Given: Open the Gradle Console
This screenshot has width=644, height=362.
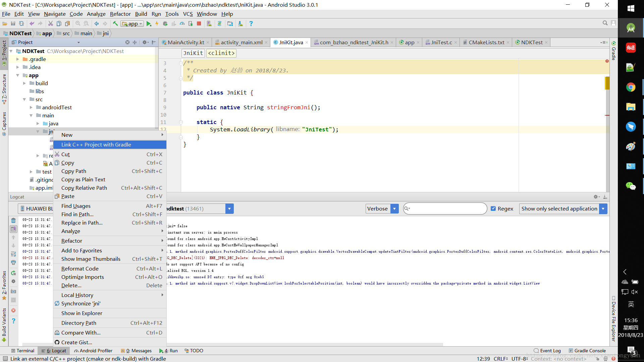Looking at the screenshot, I should click(587, 351).
